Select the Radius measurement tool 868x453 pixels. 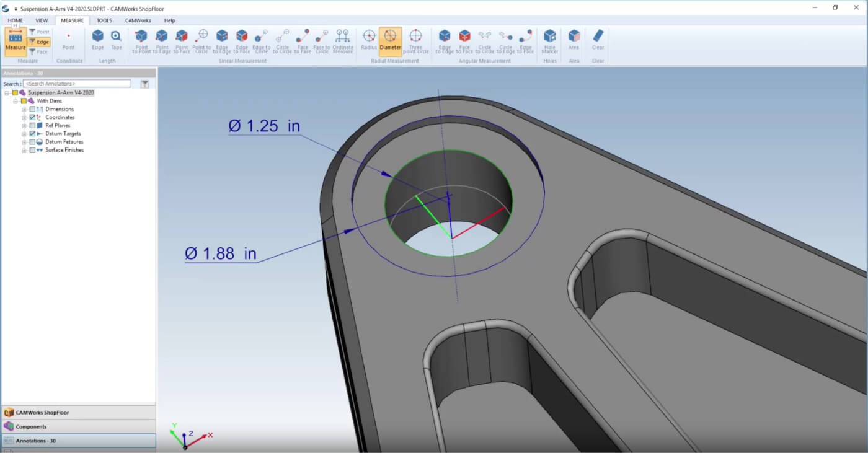point(369,40)
